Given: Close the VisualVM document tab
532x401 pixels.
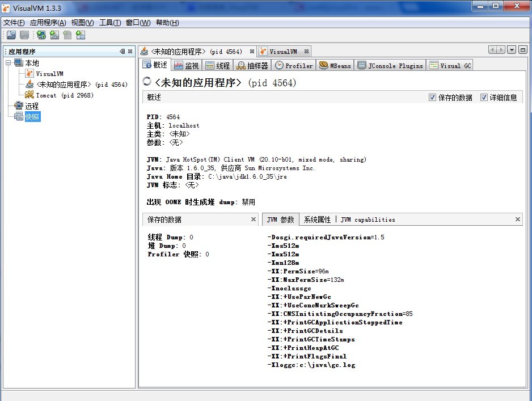Looking at the screenshot, I should tap(306, 52).
